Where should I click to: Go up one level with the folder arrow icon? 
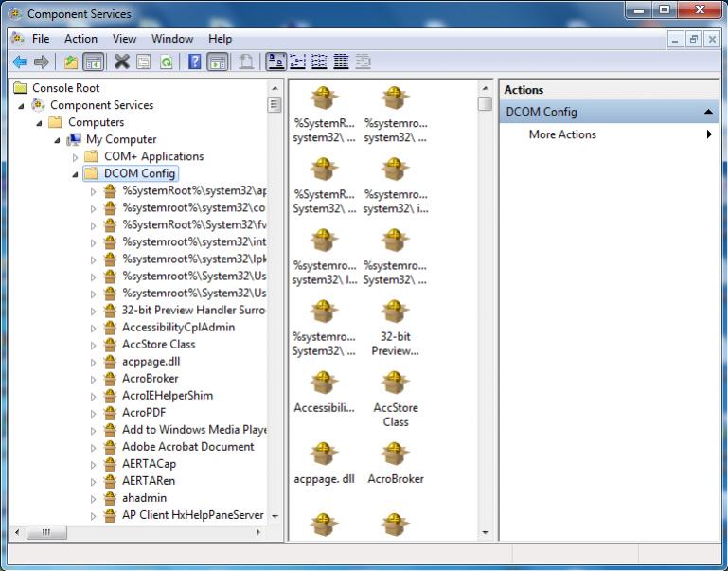71,62
